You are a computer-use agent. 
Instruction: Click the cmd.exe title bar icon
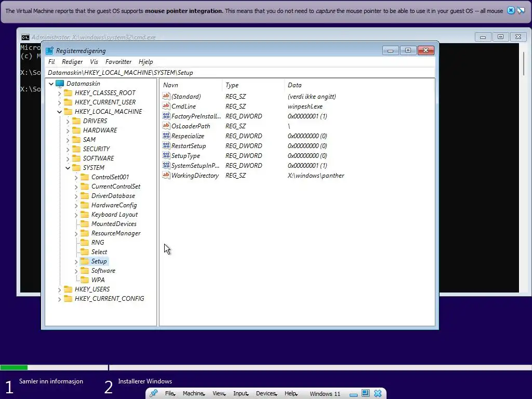pos(25,37)
